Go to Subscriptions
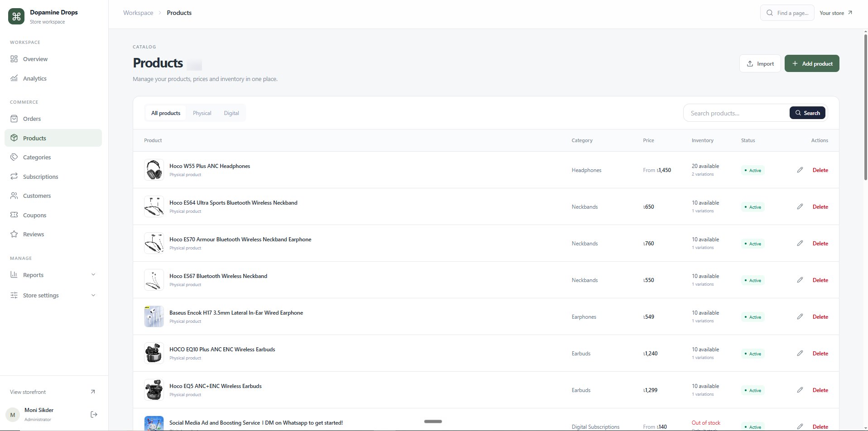Image resolution: width=868 pixels, height=431 pixels. [x=53, y=177]
